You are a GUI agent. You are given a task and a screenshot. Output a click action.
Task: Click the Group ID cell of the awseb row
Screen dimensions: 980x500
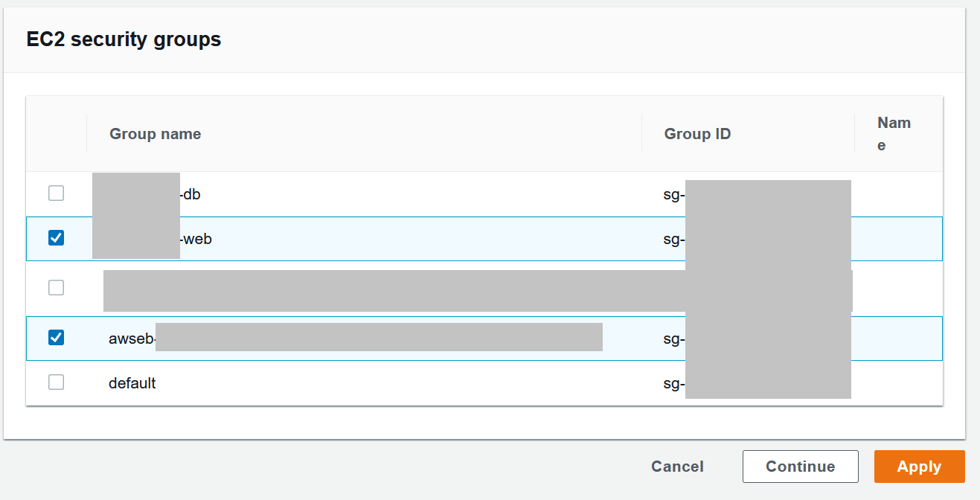click(x=757, y=339)
